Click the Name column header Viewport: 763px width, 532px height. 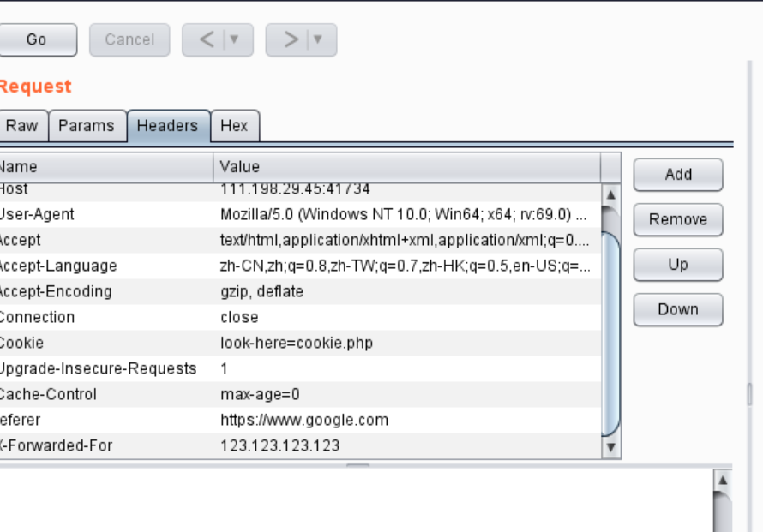103,166
